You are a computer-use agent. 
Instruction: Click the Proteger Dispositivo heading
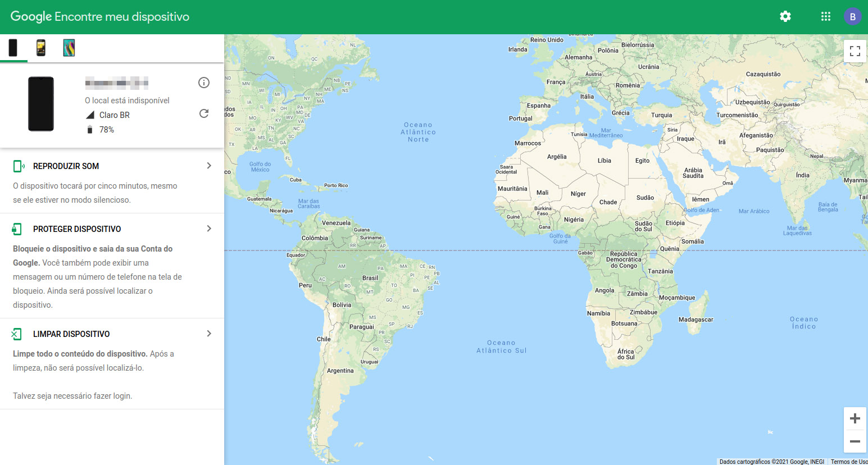pos(77,229)
